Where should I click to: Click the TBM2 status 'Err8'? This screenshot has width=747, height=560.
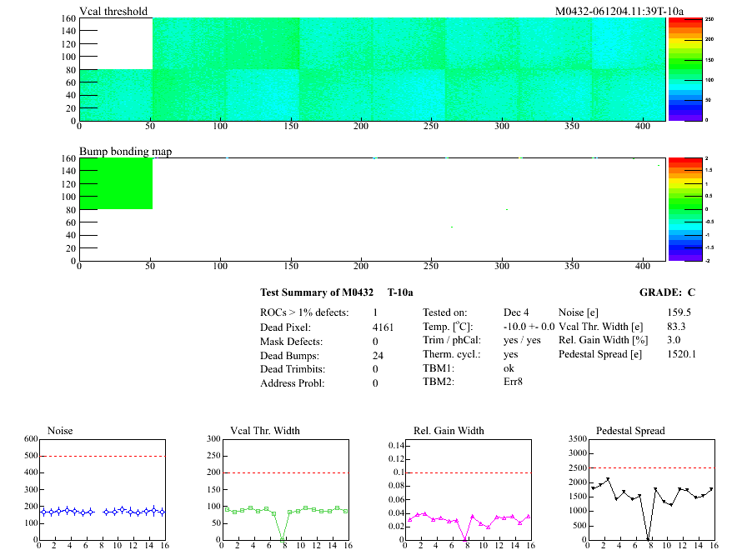(513, 382)
